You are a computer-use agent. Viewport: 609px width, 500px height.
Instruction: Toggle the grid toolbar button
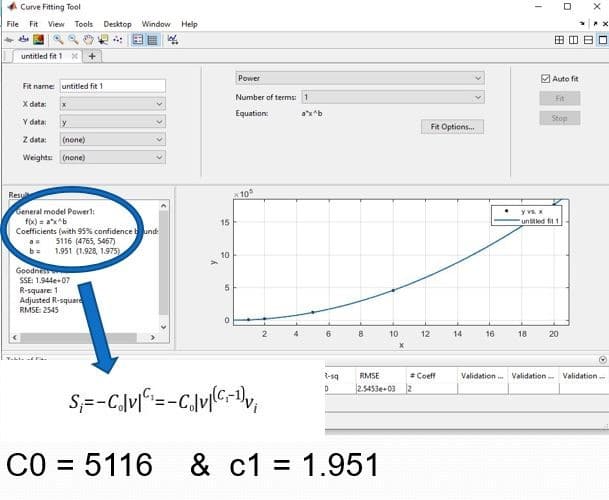[x=154, y=39]
